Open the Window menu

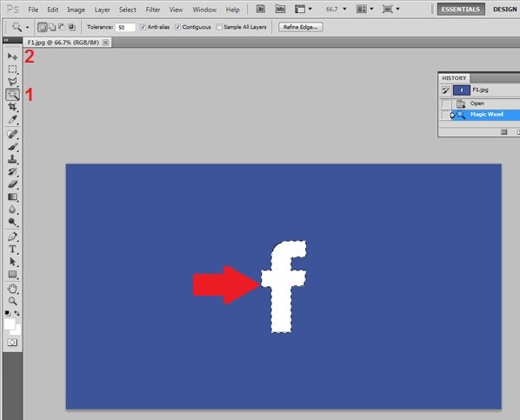204,10
